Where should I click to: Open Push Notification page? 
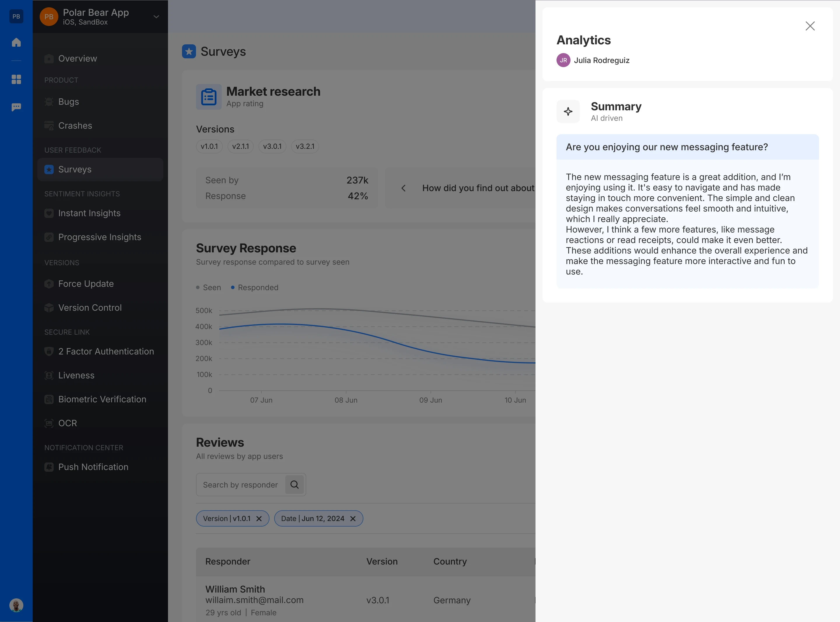(x=93, y=467)
